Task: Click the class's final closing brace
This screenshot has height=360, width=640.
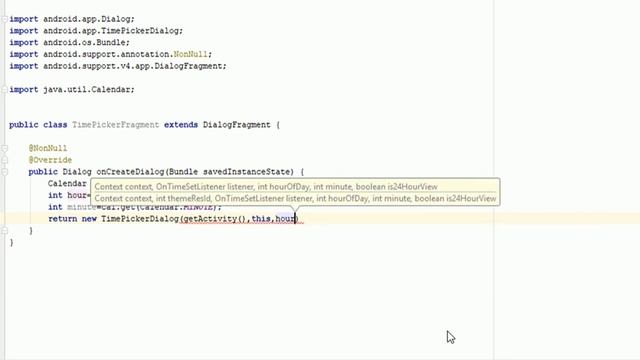Action: click(x=11, y=242)
